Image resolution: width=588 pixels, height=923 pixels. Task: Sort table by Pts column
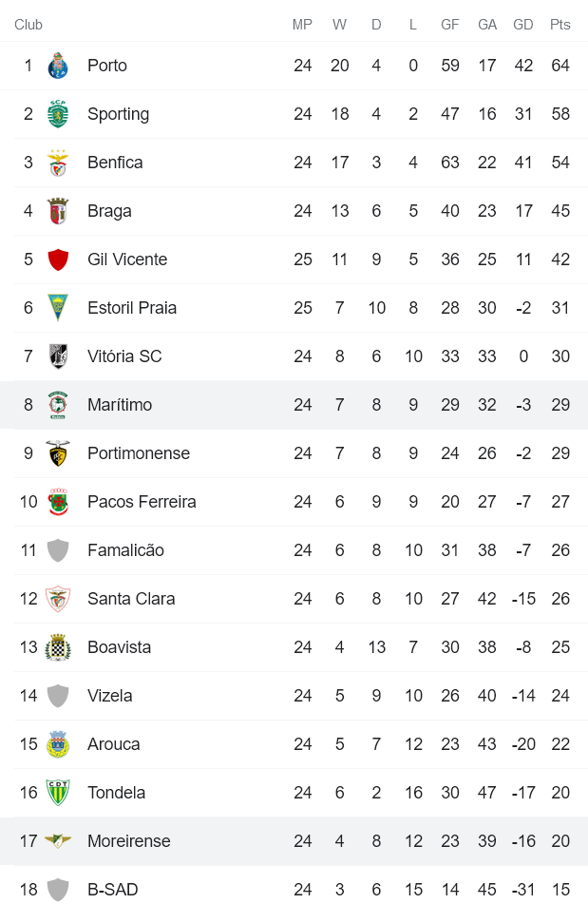click(560, 25)
